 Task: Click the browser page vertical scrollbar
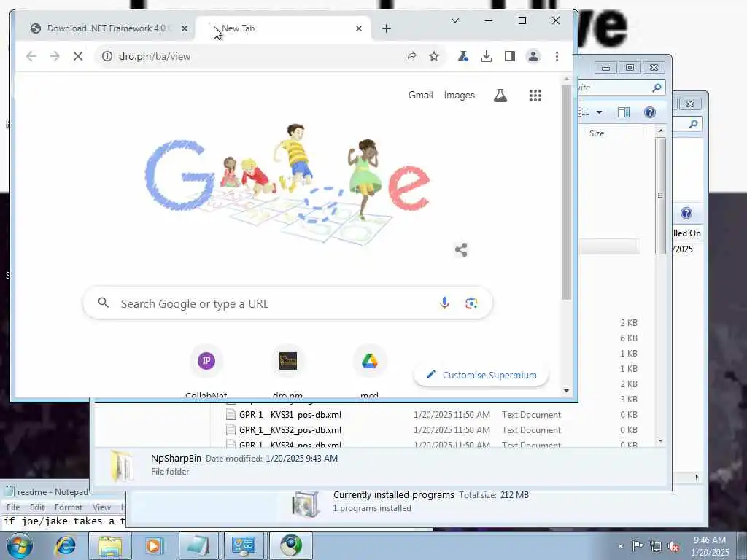[x=566, y=192]
